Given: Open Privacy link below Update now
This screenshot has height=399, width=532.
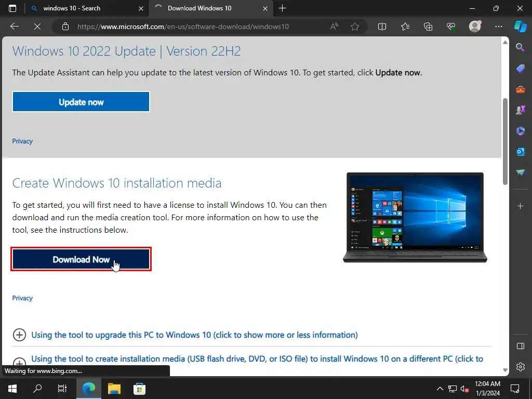Looking at the screenshot, I should click(x=22, y=141).
